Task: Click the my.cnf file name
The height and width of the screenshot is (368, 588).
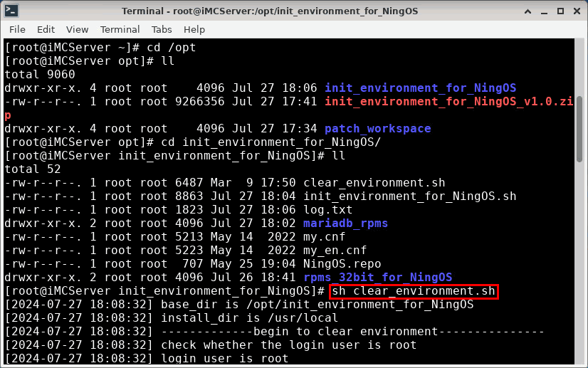Action: pyautogui.click(x=325, y=237)
